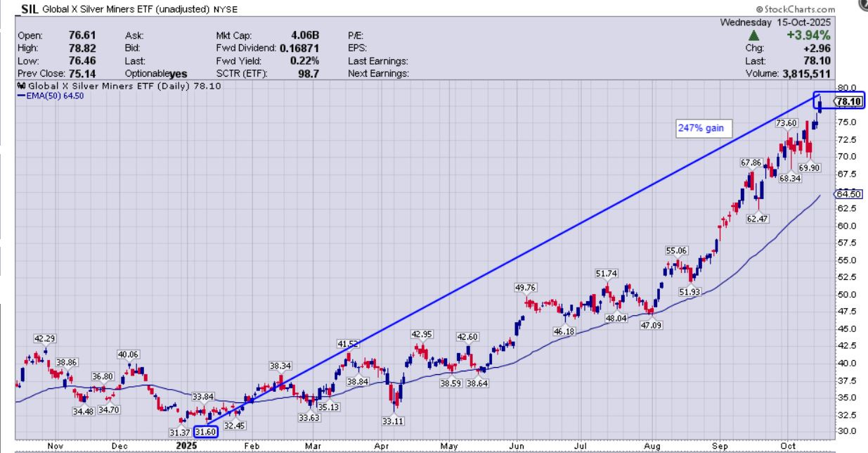The height and width of the screenshot is (453, 868).
Task: Click the Mkt Cap value 4.06B
Action: point(305,35)
